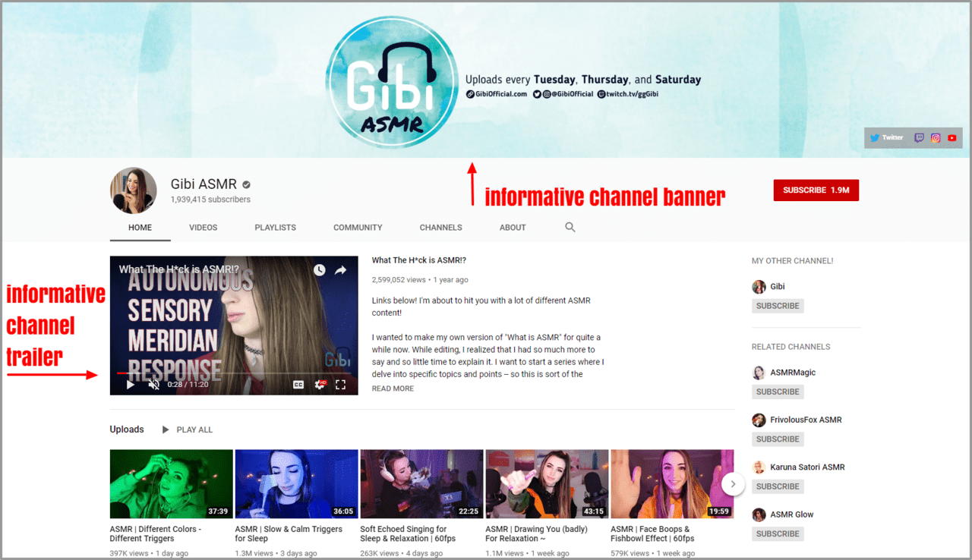972x560 pixels.
Task: Switch to the Home tab
Action: click(140, 227)
